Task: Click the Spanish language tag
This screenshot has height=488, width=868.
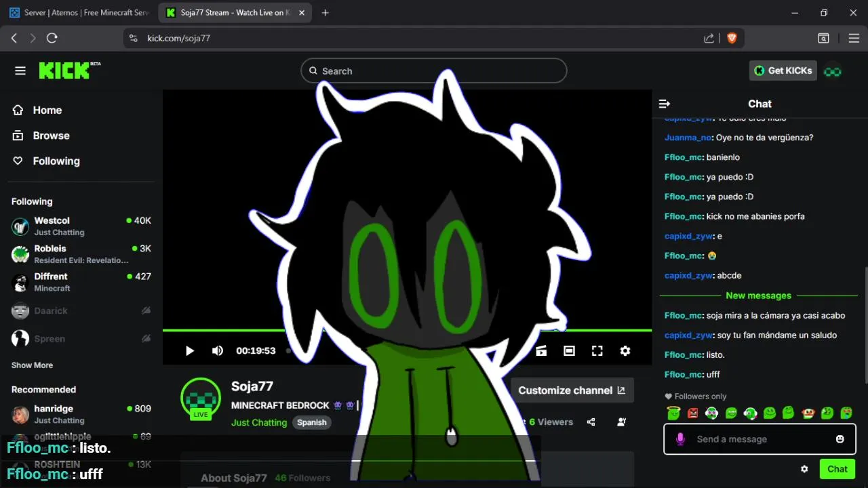Action: point(312,422)
